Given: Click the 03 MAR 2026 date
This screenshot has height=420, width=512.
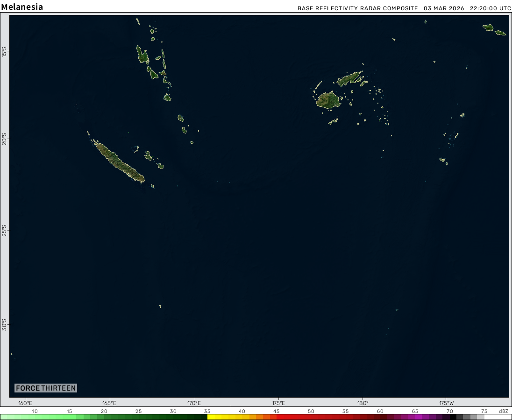Looking at the screenshot, I should pos(444,8).
